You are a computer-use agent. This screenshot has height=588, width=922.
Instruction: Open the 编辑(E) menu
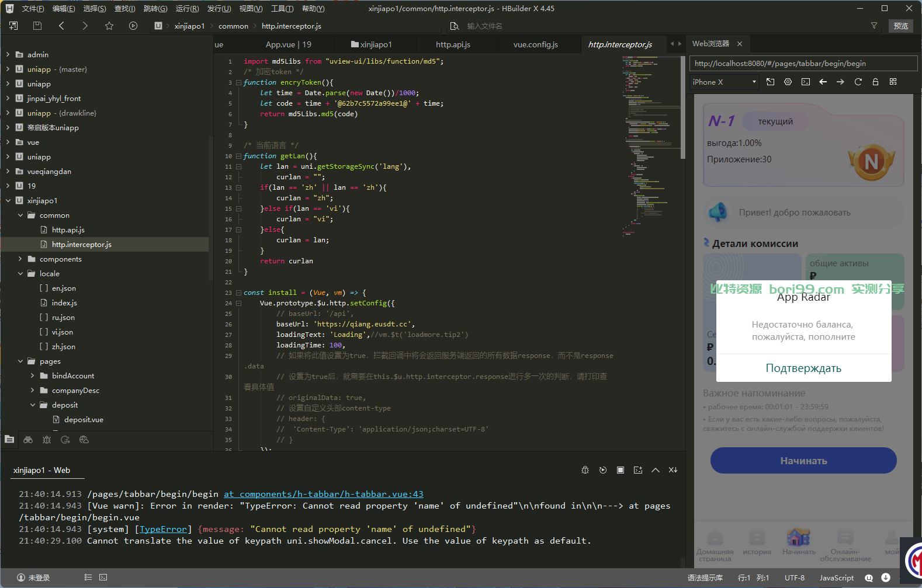point(64,8)
